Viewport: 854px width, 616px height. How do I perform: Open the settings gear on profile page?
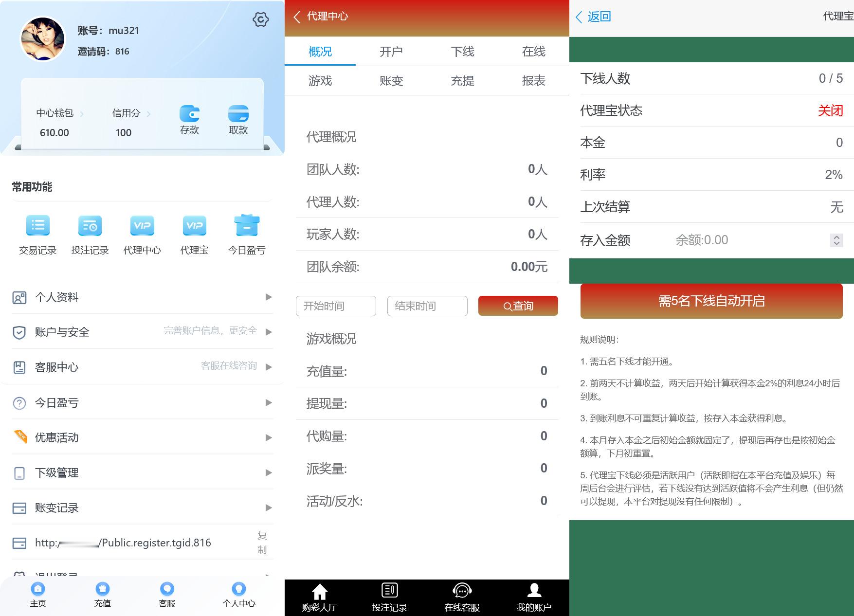[x=260, y=20]
